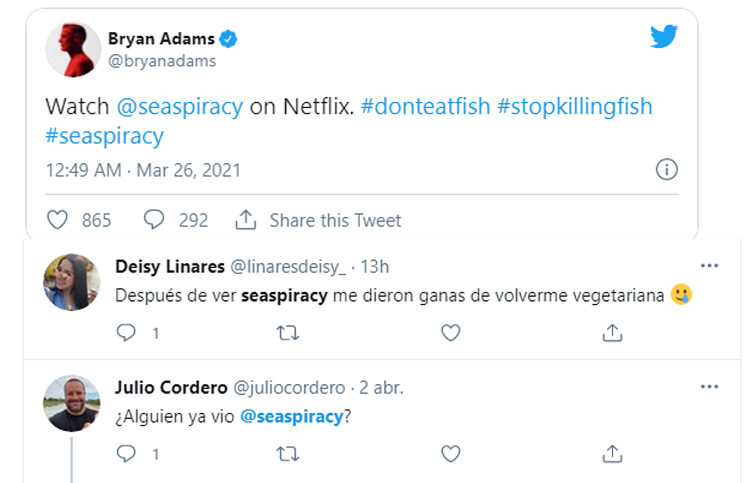Retweet Julio Cordero's tweet
This screenshot has width=745, height=483.
coord(288,454)
